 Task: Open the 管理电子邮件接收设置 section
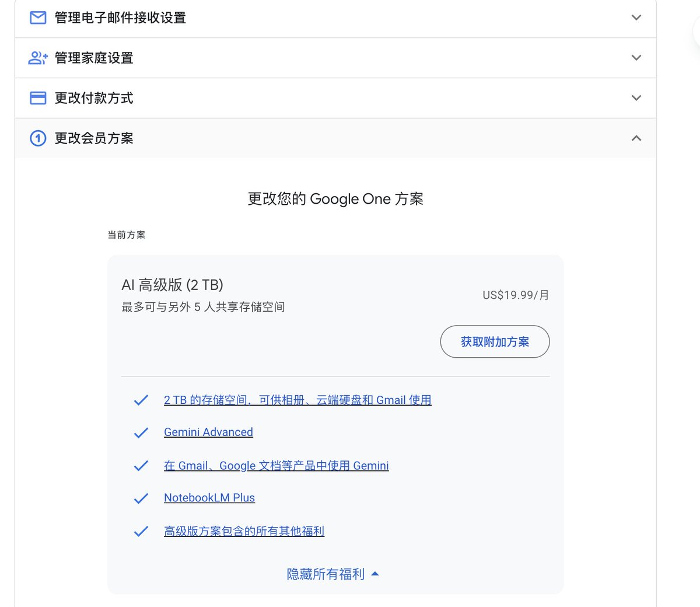[335, 18]
